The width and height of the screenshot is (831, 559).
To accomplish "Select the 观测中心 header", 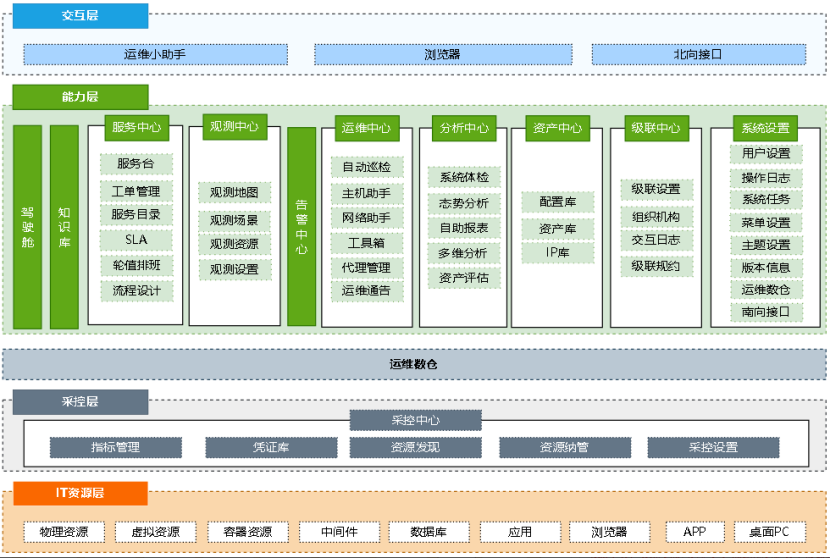I will point(234,127).
